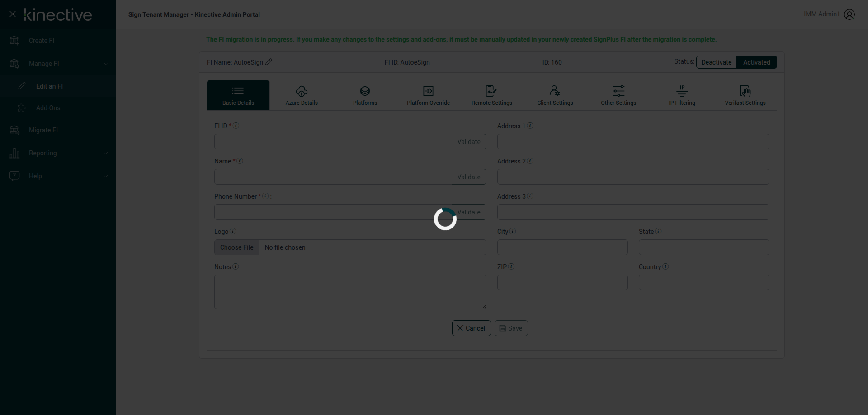868x415 pixels.
Task: Save the basic details form
Action: coord(511,328)
